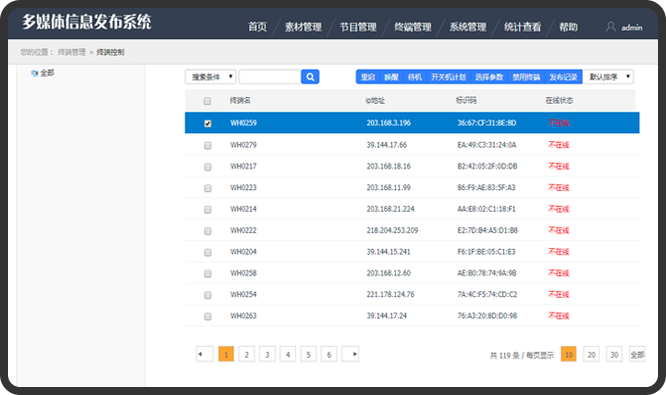
Task: Uncheck the WH0259 row checkbox
Action: click(x=208, y=124)
